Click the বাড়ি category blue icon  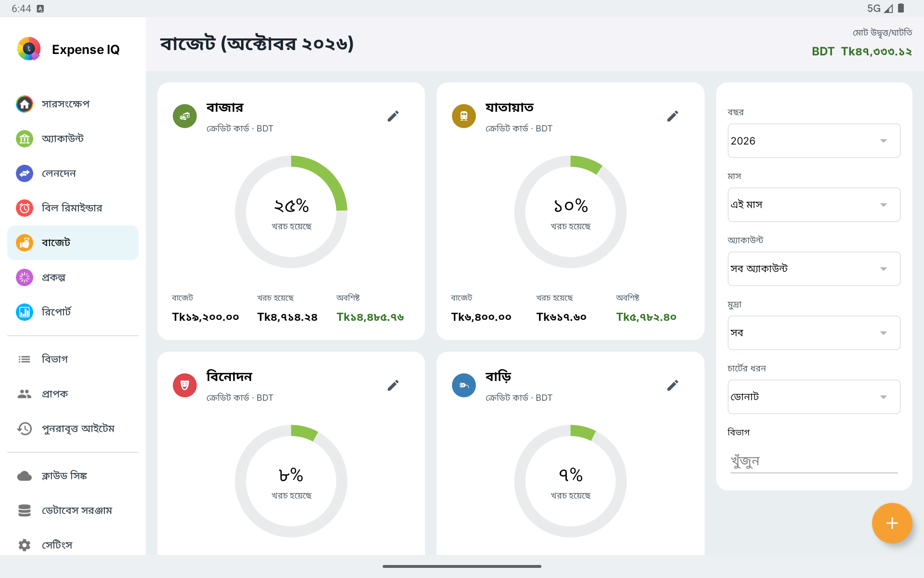point(464,385)
